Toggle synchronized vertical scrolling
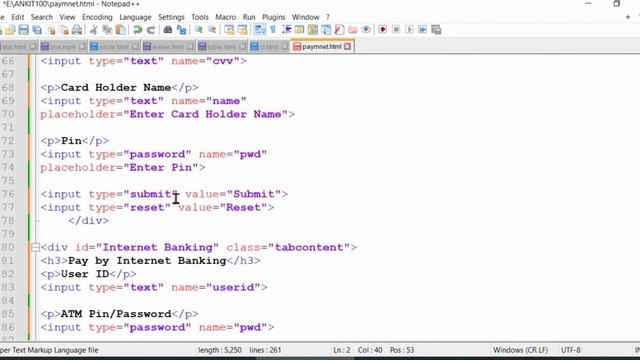Screen dimensions: 640x360 pos(229,30)
